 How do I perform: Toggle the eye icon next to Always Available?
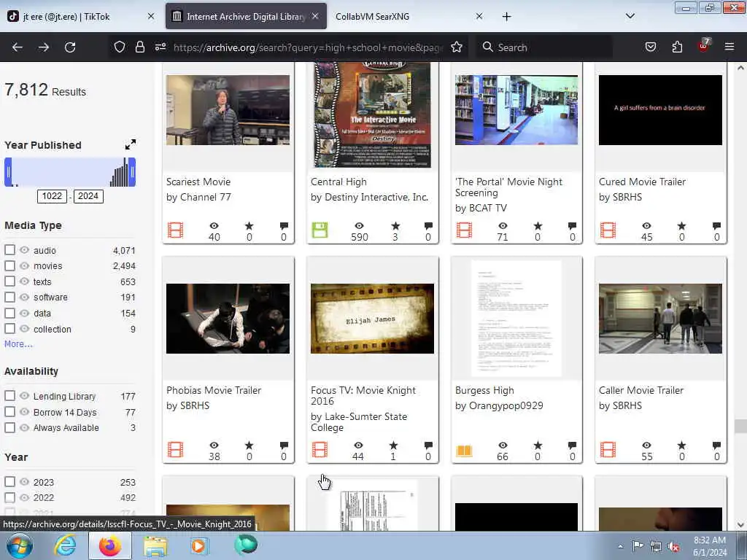[x=24, y=427]
